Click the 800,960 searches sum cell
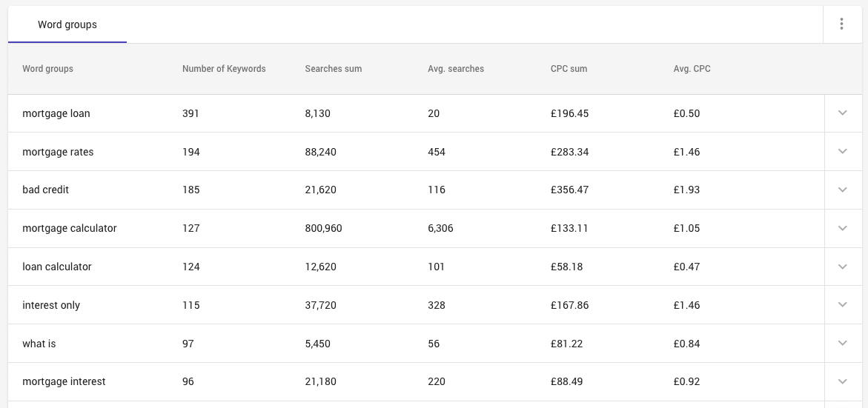The width and height of the screenshot is (868, 408). coord(323,228)
